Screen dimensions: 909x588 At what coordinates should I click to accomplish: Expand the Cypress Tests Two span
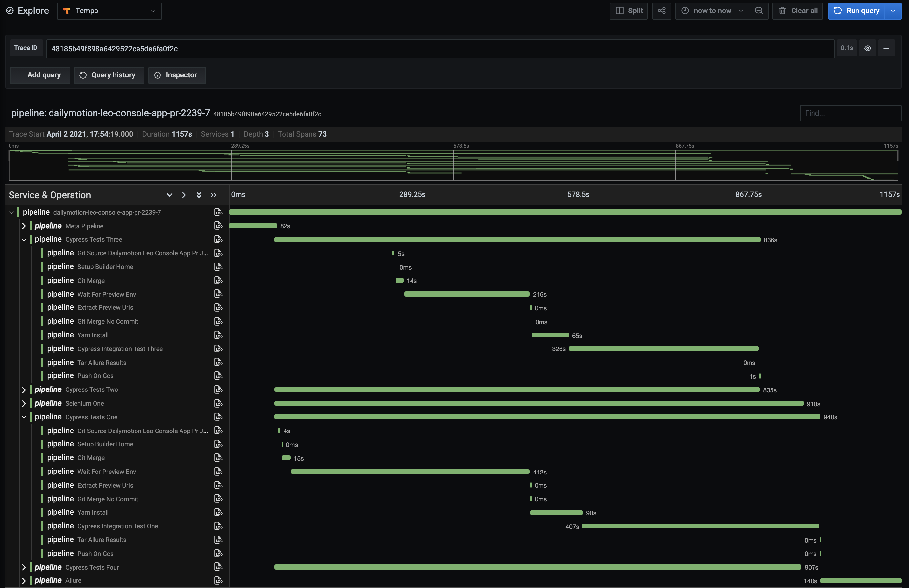click(x=24, y=389)
